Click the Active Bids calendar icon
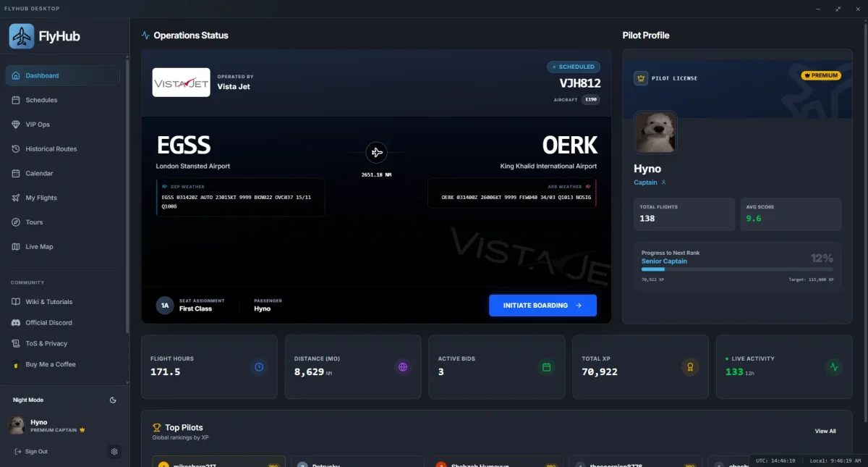868x467 pixels. point(546,367)
